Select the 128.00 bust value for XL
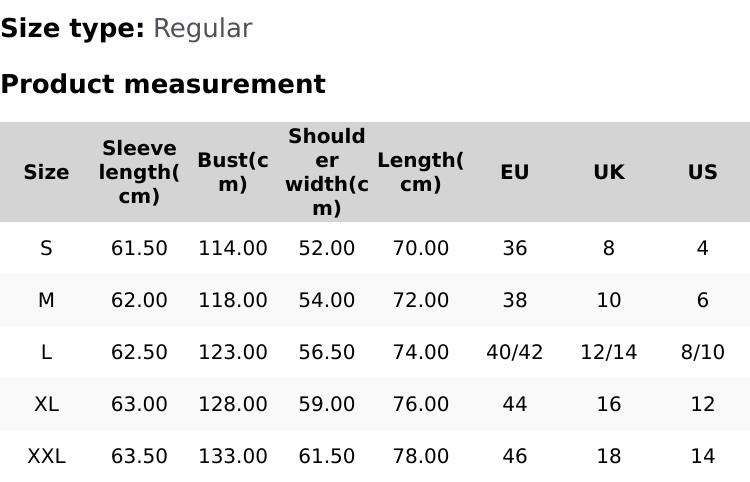 tap(233, 404)
